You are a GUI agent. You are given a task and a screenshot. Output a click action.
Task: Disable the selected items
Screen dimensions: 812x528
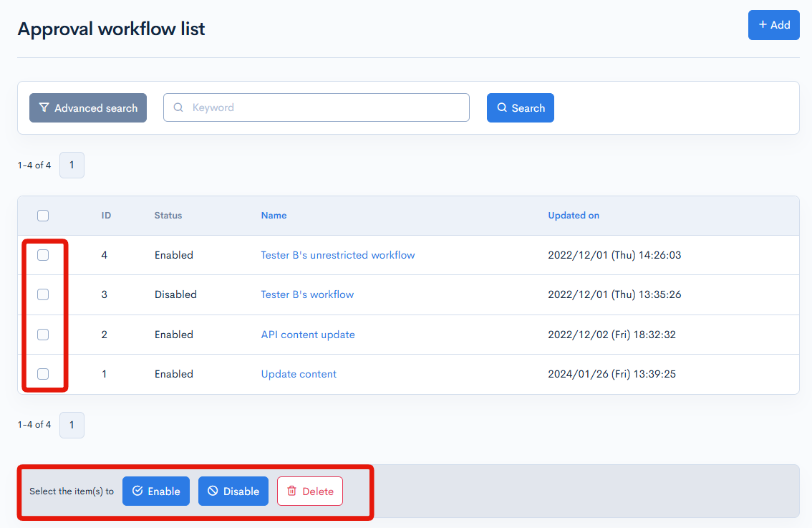[x=233, y=491]
